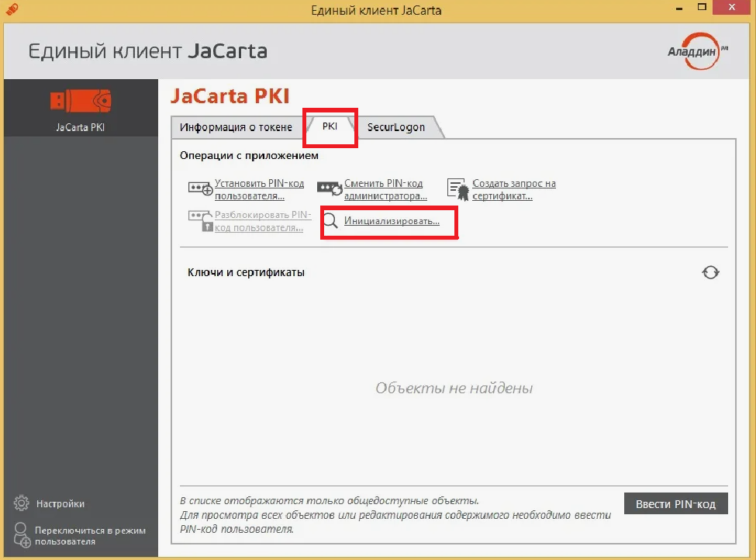This screenshot has height=560, width=756.
Task: Start the Инициализировать operation
Action: click(392, 221)
